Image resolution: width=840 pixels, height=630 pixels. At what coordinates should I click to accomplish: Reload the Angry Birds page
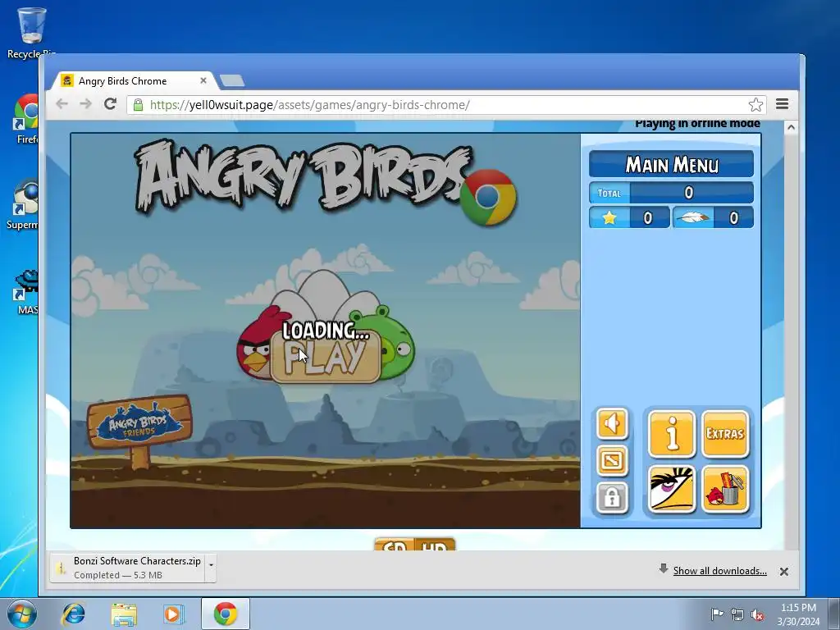(111, 104)
